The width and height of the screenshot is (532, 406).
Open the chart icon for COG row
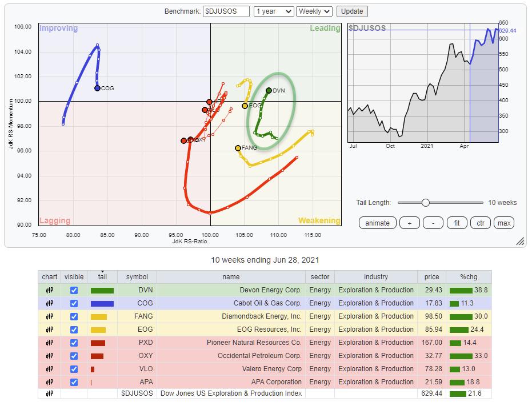pyautogui.click(x=49, y=303)
